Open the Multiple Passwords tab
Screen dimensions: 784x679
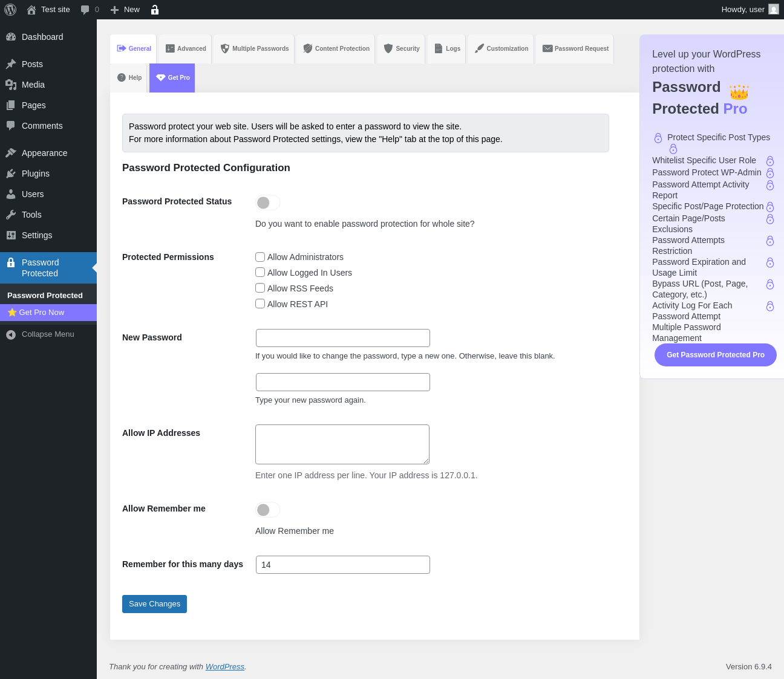click(x=254, y=49)
